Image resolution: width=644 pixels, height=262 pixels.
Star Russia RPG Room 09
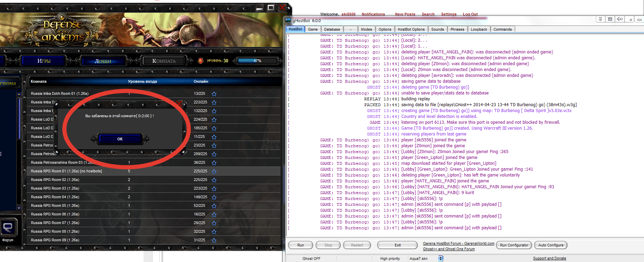[x=214, y=240]
